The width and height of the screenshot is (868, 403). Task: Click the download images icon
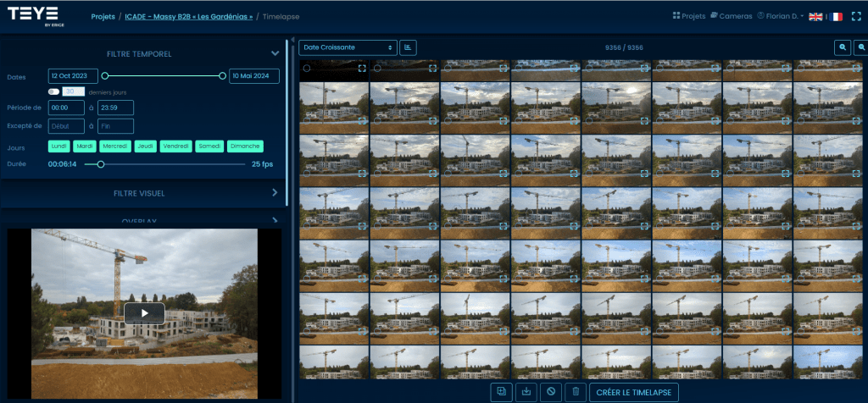tap(526, 391)
